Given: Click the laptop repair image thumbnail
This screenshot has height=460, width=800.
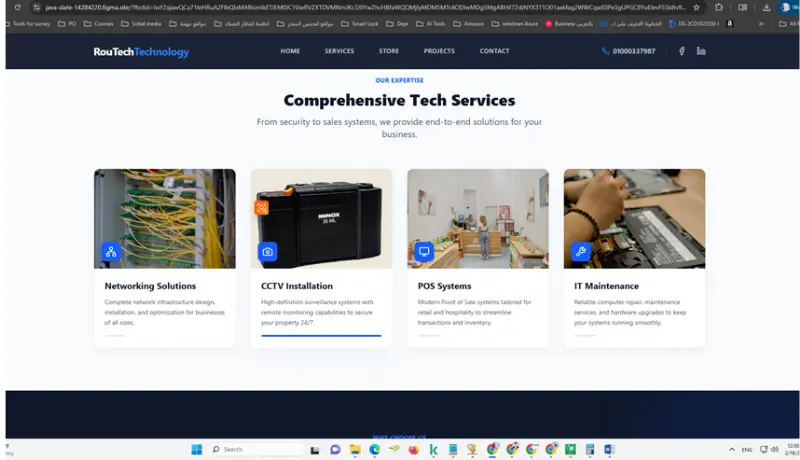Looking at the screenshot, I should tap(635, 219).
